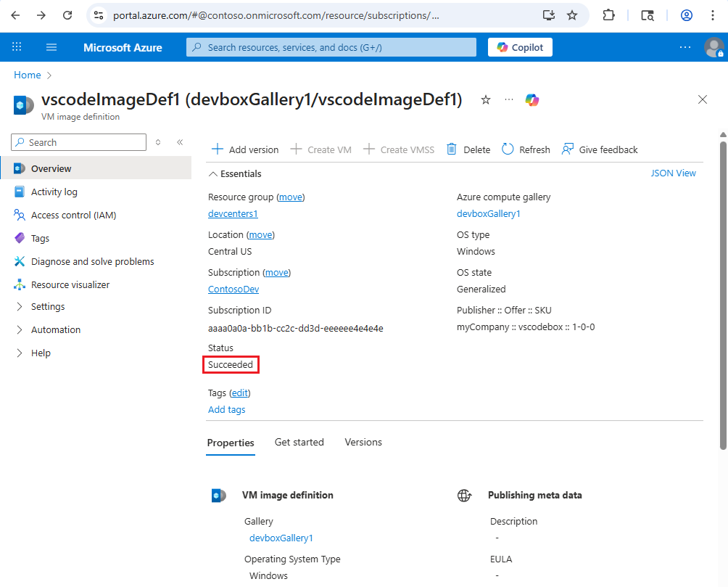
Task: Open JSON View of the resource
Action: 673,173
